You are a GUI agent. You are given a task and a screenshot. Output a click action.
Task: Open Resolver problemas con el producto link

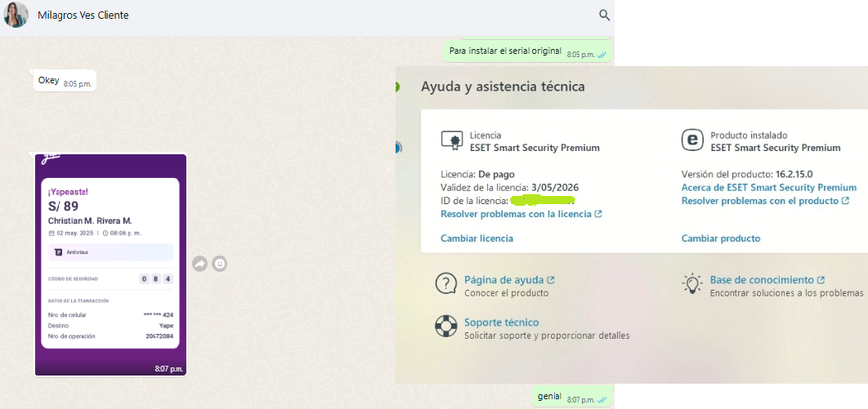click(764, 201)
